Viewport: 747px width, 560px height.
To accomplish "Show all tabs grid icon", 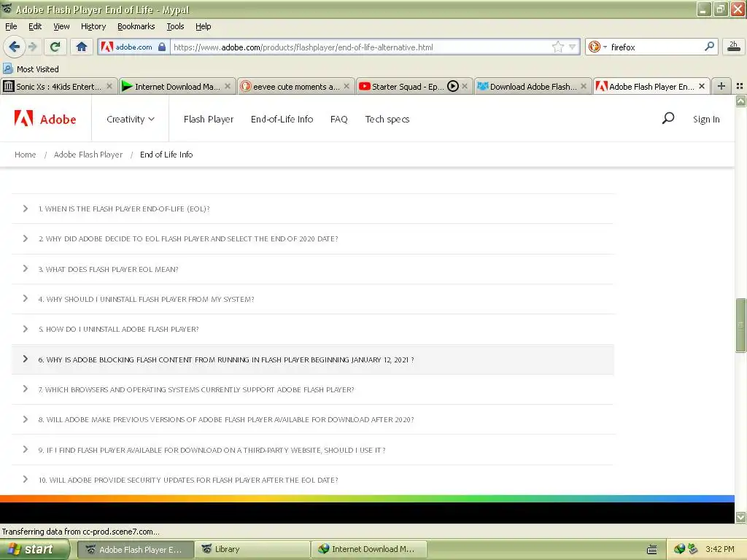I will (740, 86).
